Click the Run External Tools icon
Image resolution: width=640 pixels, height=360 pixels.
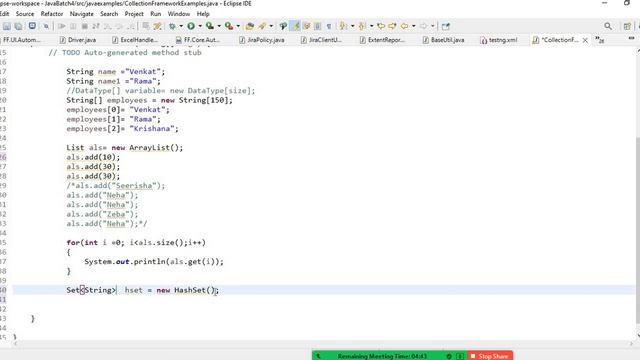229,26
